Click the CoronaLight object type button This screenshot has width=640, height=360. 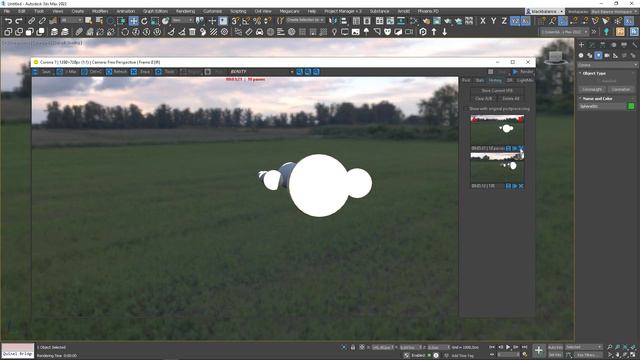592,89
